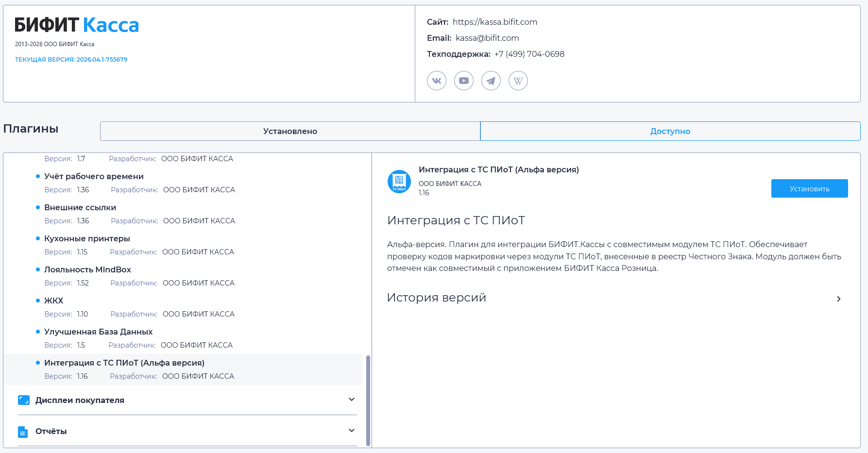Click the Дисплеи покупателя category icon
The width and height of the screenshot is (868, 453).
[24, 400]
